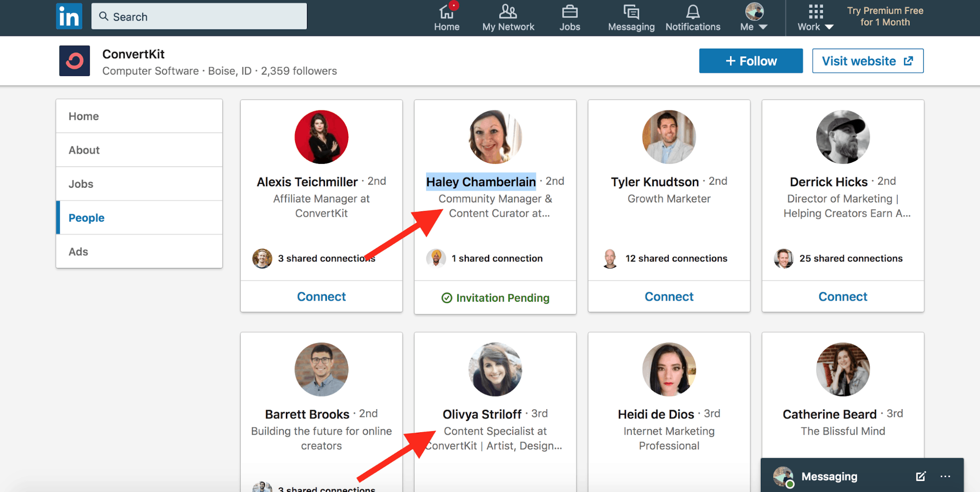
Task: Open Barrett Brooks's profile photo
Action: click(x=322, y=369)
